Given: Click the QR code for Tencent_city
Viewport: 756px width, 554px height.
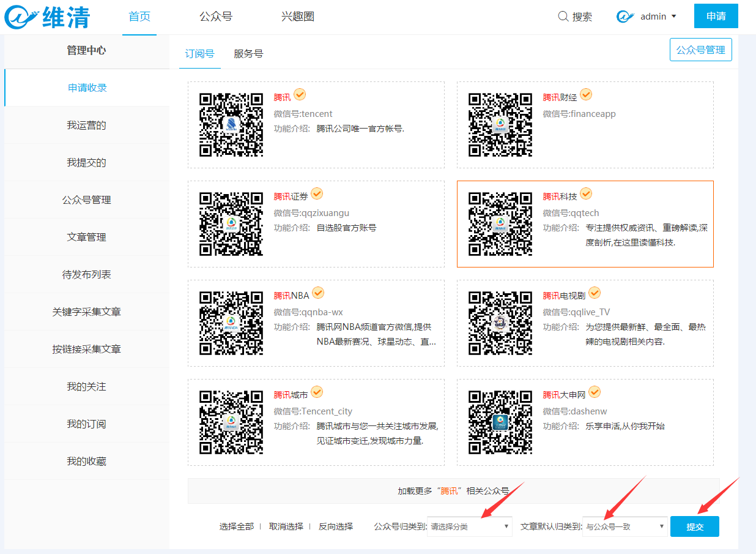Looking at the screenshot, I should coord(232,422).
